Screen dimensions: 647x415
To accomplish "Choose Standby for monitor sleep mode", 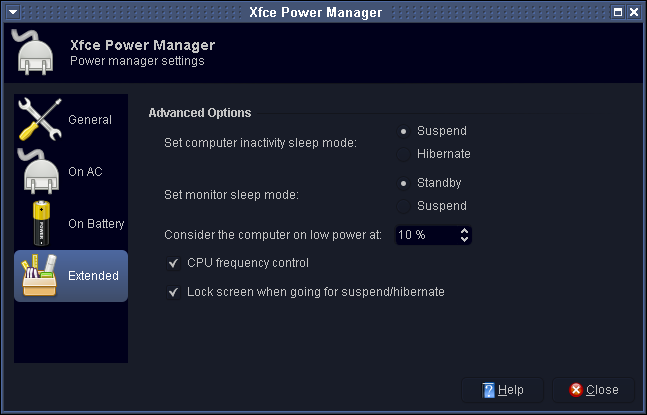I will (x=403, y=183).
